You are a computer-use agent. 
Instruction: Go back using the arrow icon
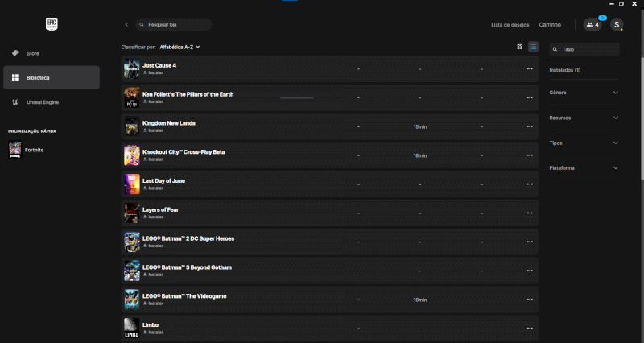[126, 25]
